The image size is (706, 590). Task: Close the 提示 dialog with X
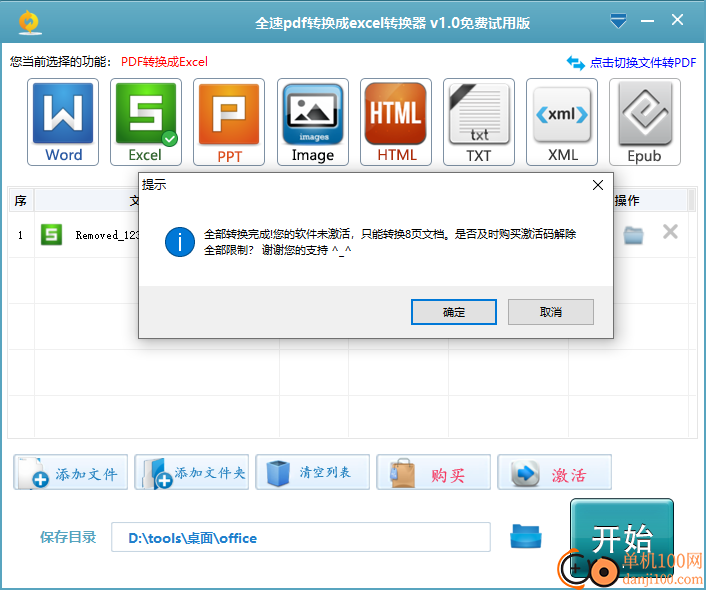click(x=597, y=185)
